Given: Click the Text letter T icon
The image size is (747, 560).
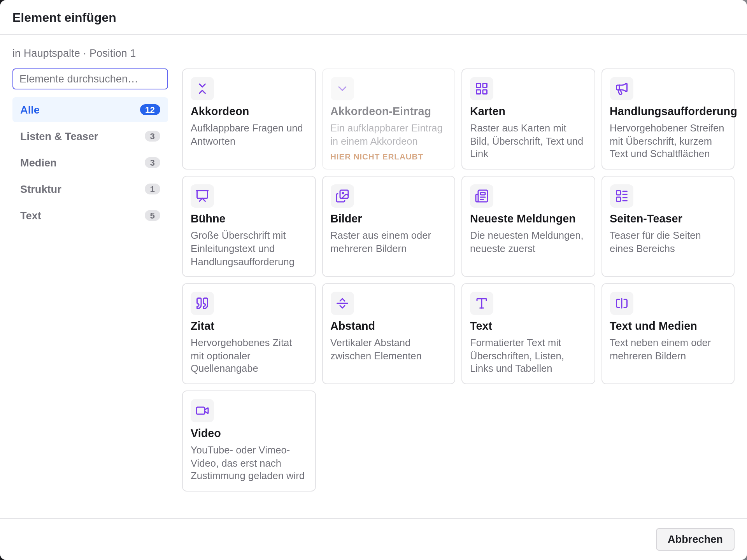Looking at the screenshot, I should click(482, 303).
